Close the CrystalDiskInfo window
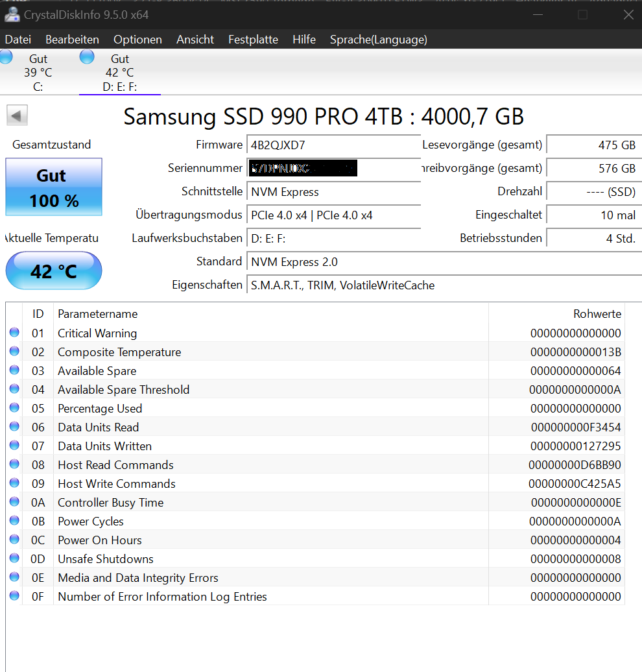The width and height of the screenshot is (642, 672). point(628,14)
